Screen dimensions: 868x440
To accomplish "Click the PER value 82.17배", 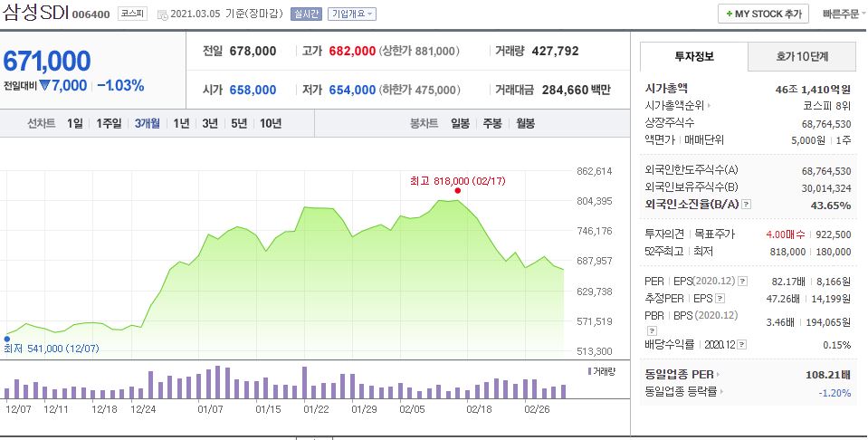I will click(788, 282).
